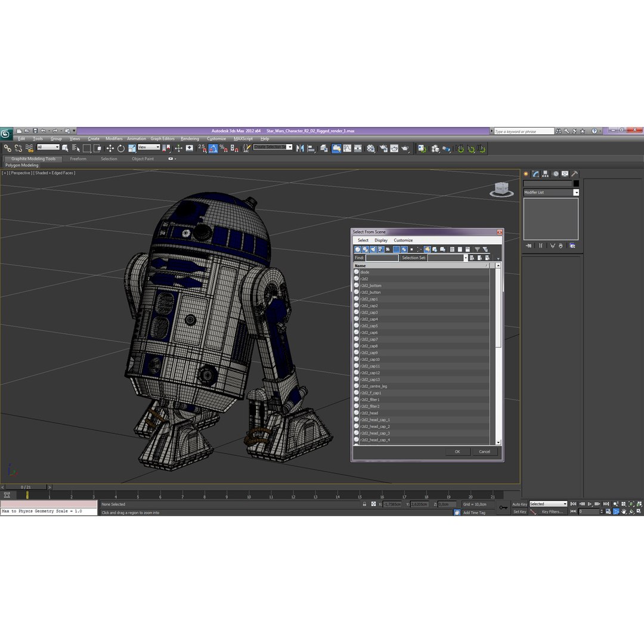Toggle Display Cameras filter in Select From Scene
This screenshot has width=644, height=644.
[380, 249]
